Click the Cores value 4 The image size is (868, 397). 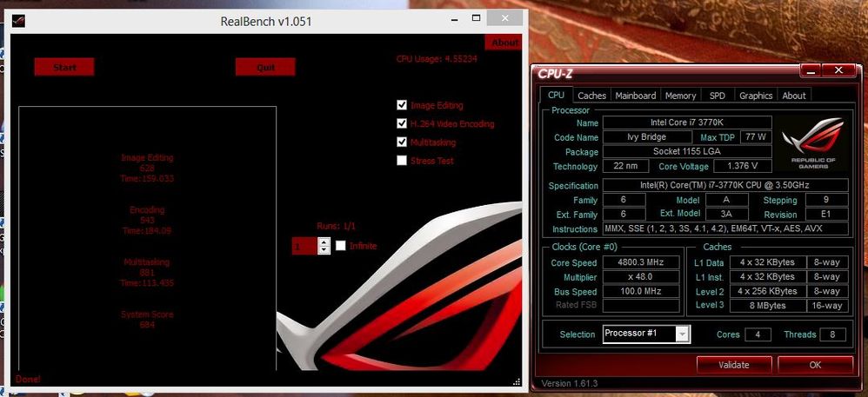(758, 334)
